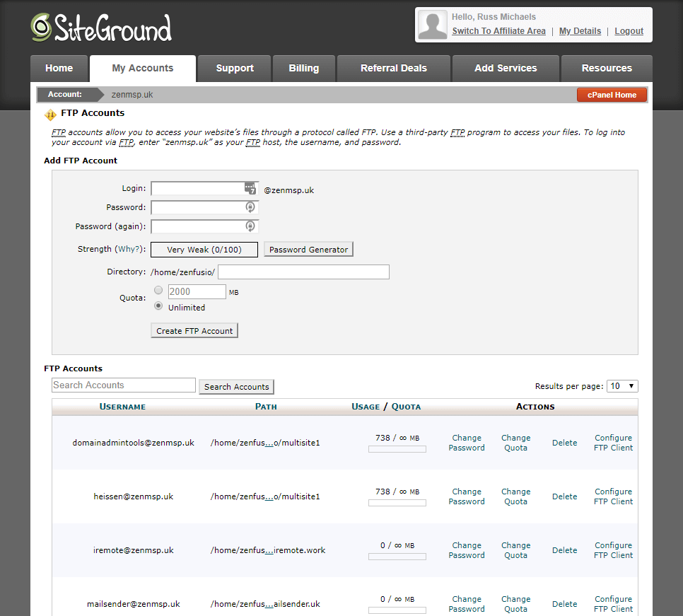Sort by the Quota column header
Image resolution: width=683 pixels, height=616 pixels.
(x=406, y=407)
